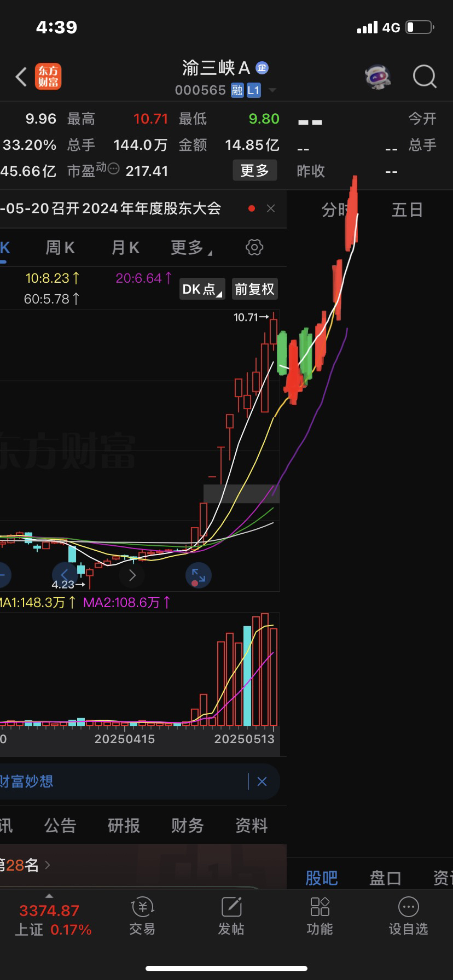Close the 财富妙想 banner

point(262,781)
